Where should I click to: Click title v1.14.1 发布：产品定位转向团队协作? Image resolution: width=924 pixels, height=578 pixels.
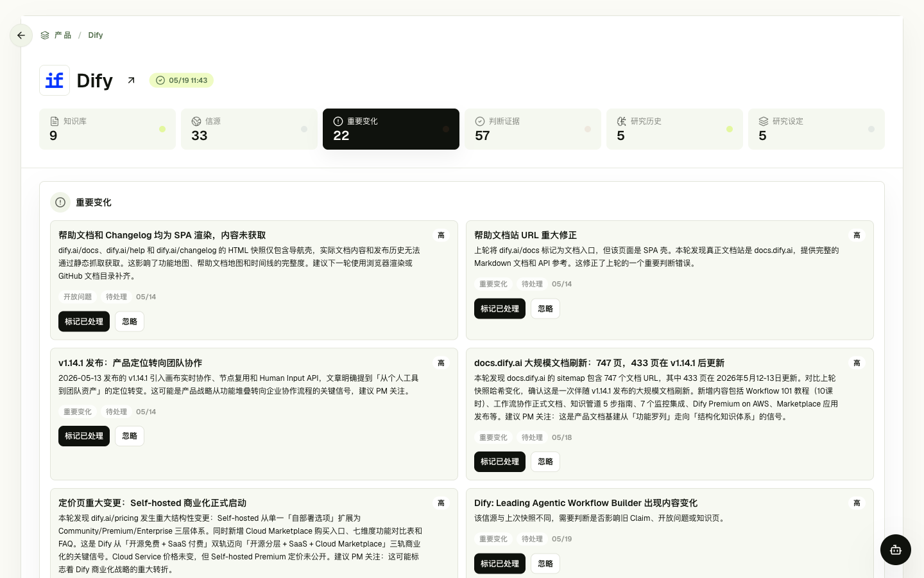pyautogui.click(x=130, y=363)
